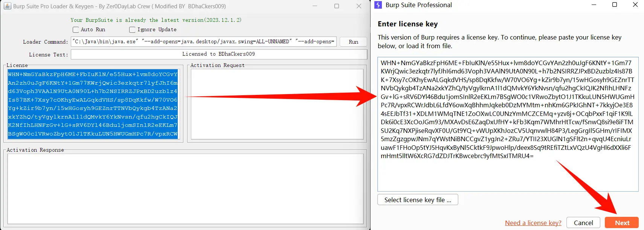
Task: Enable the Auto Run checkbox
Action: coord(76,30)
